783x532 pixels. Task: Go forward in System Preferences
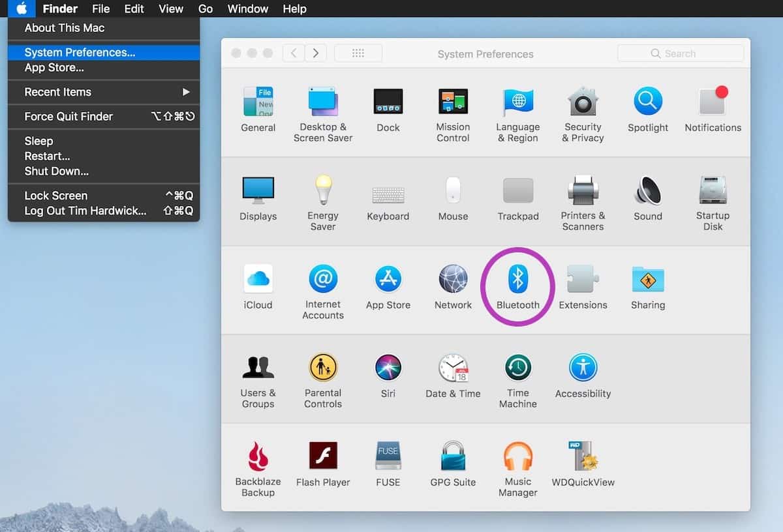[316, 53]
